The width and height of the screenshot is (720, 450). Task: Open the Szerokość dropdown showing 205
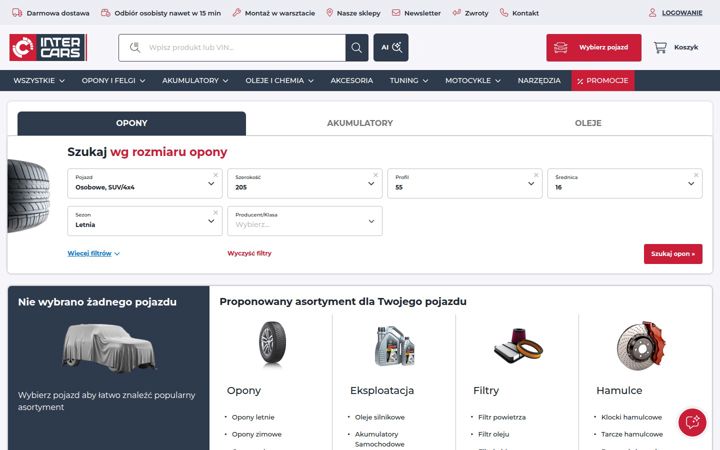tap(305, 183)
